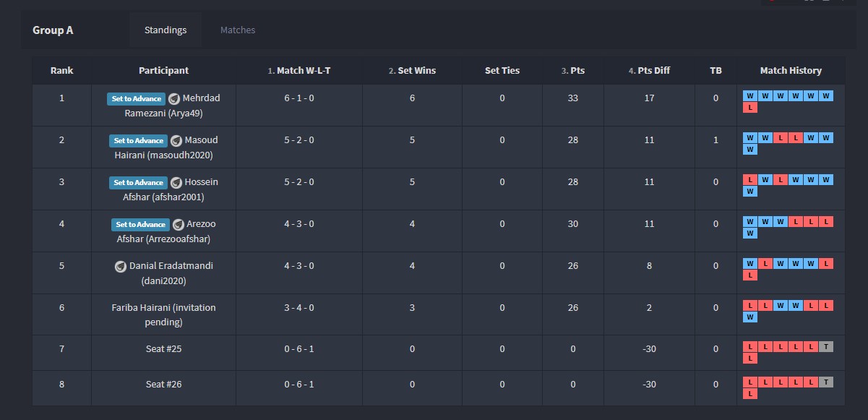This screenshot has width=868, height=420.
Task: Click Set to Advance badge for Hossein Afshar
Action: (139, 183)
